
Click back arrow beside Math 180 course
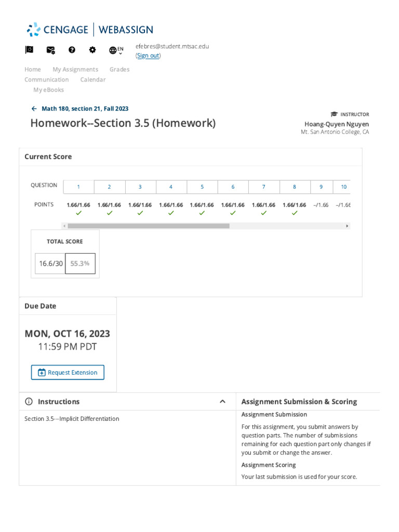(34, 109)
